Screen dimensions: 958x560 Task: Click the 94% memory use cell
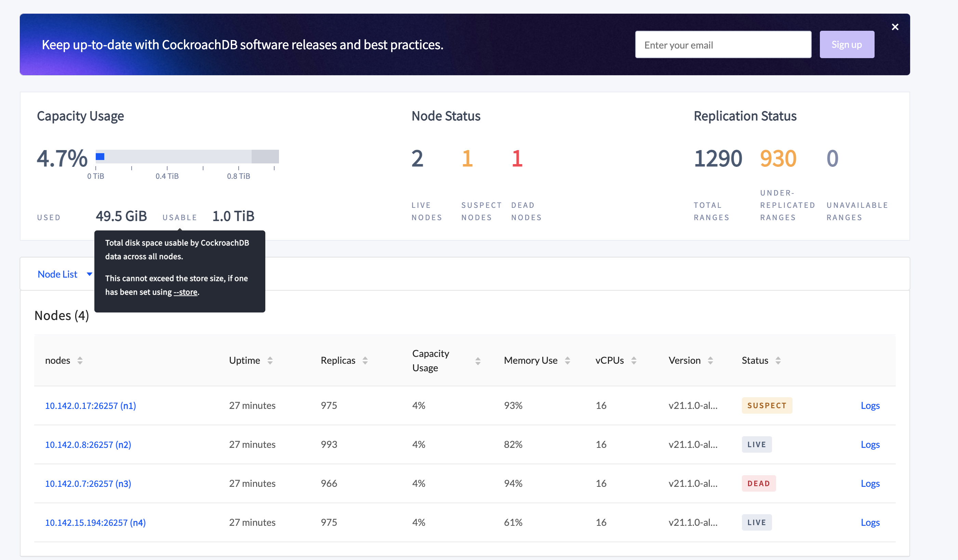tap(513, 483)
